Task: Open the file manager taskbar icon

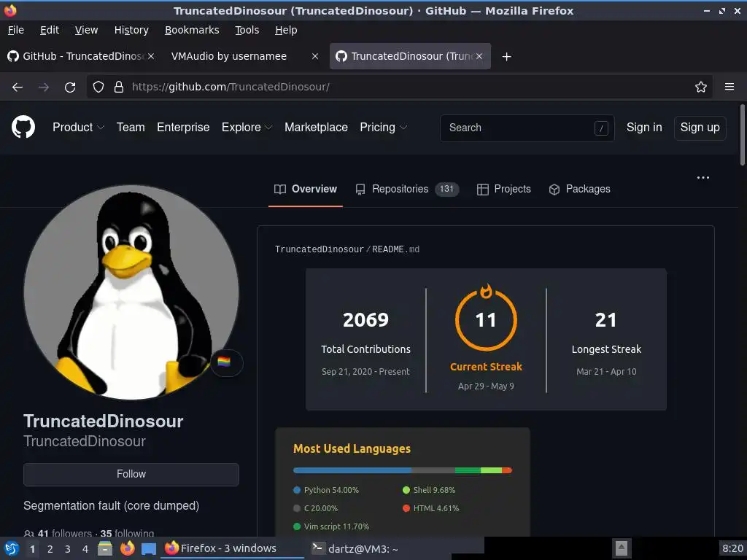Action: point(105,548)
